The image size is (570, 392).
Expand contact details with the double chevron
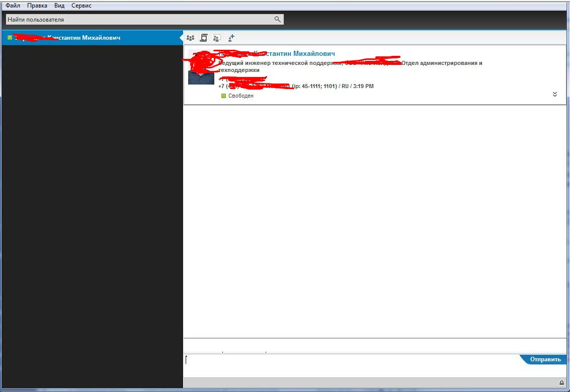(x=555, y=94)
